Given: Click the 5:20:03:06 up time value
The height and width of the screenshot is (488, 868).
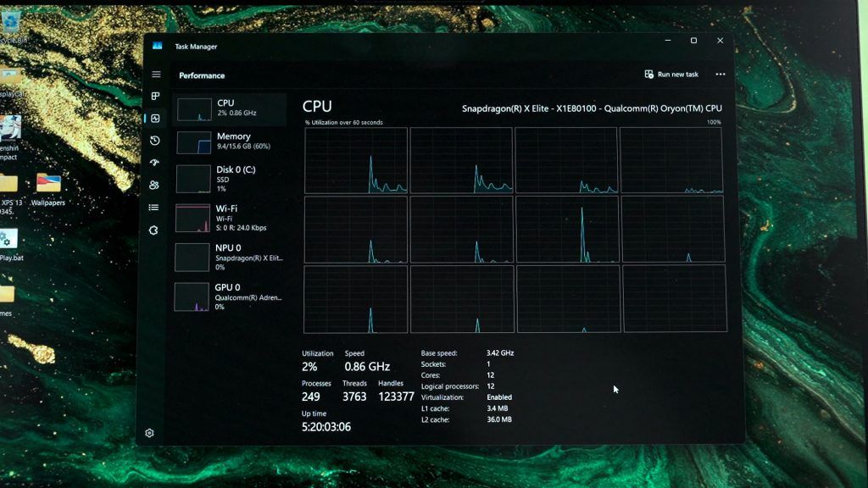Looking at the screenshot, I should (326, 427).
